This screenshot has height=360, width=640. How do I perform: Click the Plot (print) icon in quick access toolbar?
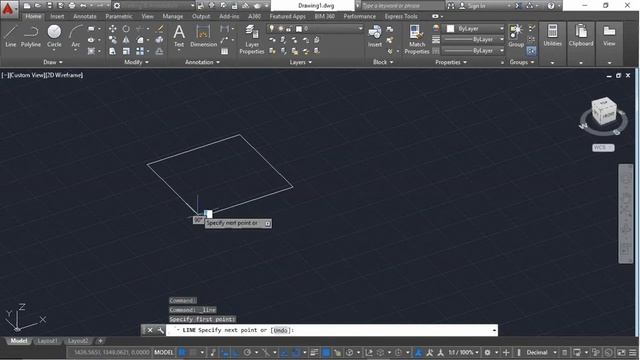click(72, 6)
